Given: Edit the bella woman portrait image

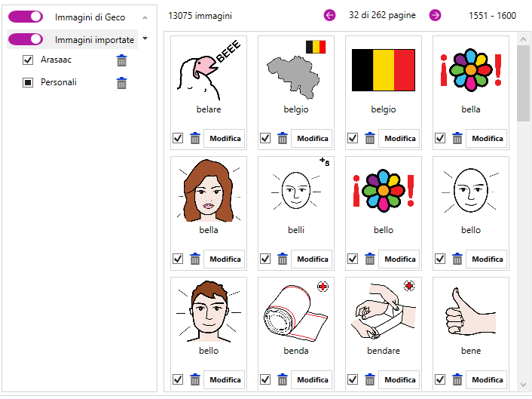Looking at the screenshot, I should pyautogui.click(x=225, y=259).
